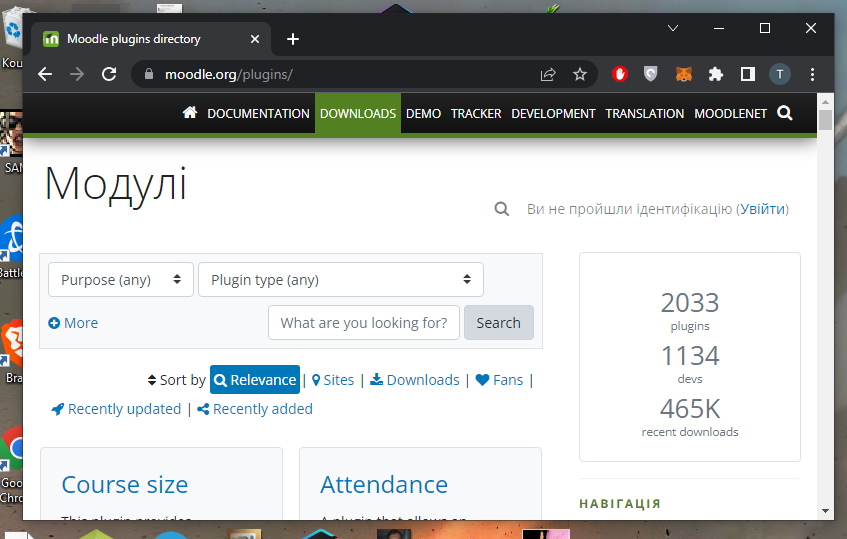The width and height of the screenshot is (847, 539).
Task: Toggle the browser side panel
Action: click(748, 74)
